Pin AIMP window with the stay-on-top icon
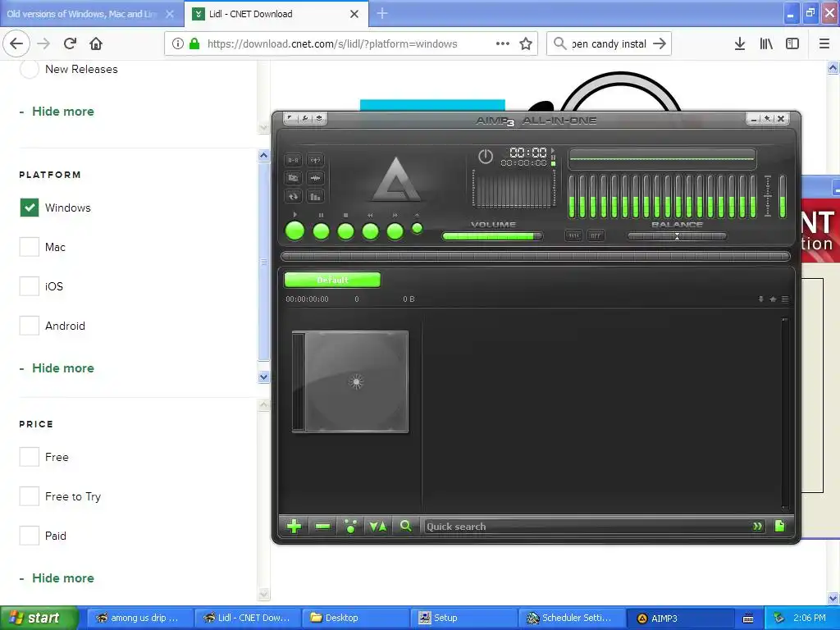The image size is (840, 630). click(767, 118)
